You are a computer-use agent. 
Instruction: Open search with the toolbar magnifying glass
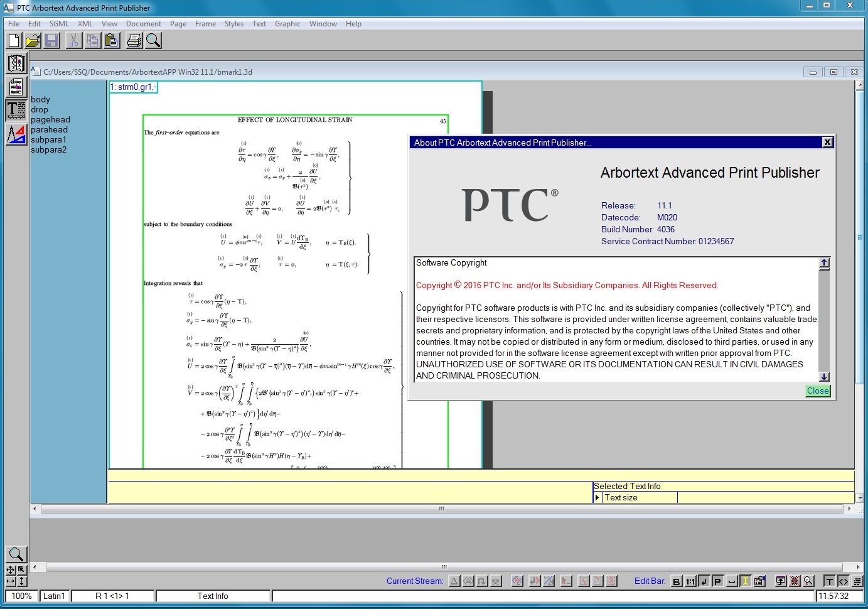[153, 41]
